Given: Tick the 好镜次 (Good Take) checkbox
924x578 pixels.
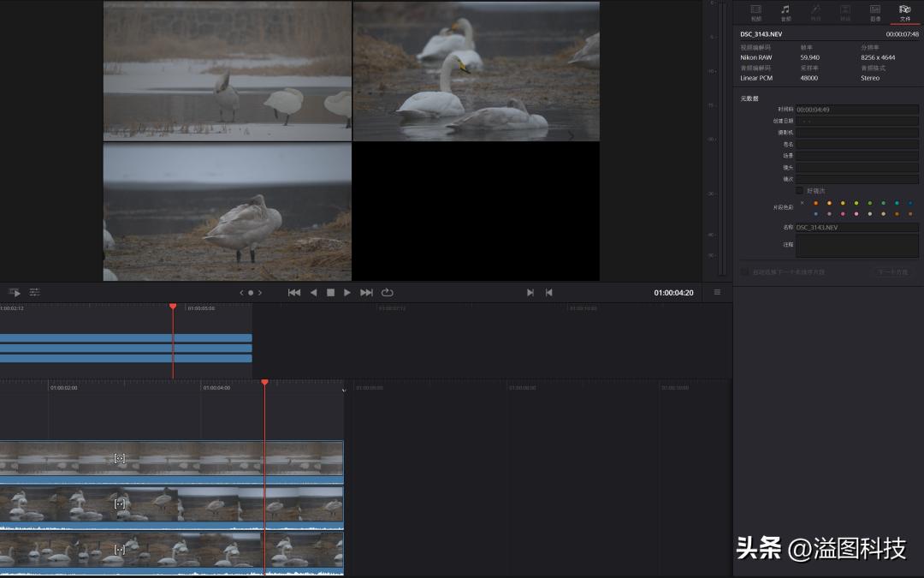Looking at the screenshot, I should [x=800, y=191].
